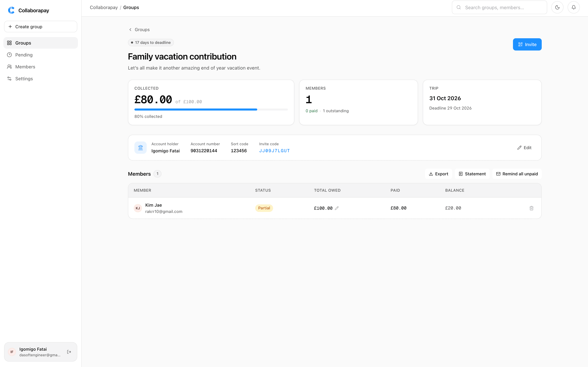Click the Collaborapay breadcrumb link
588x367 pixels.
tap(104, 7)
